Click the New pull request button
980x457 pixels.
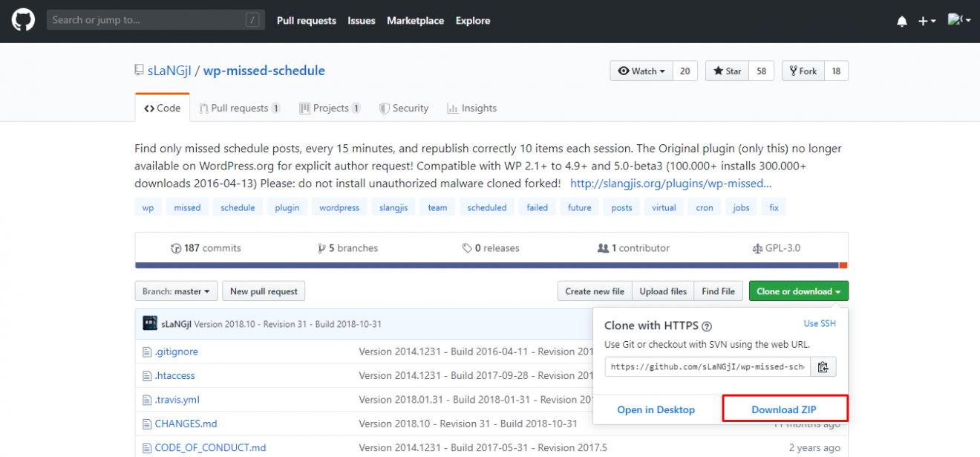[264, 291]
